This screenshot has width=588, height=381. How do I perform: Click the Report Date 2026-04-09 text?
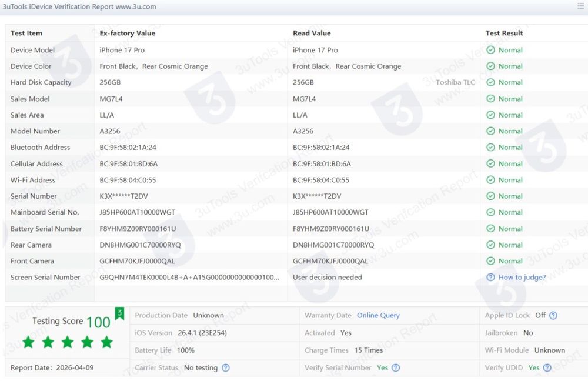pyautogui.click(x=52, y=367)
